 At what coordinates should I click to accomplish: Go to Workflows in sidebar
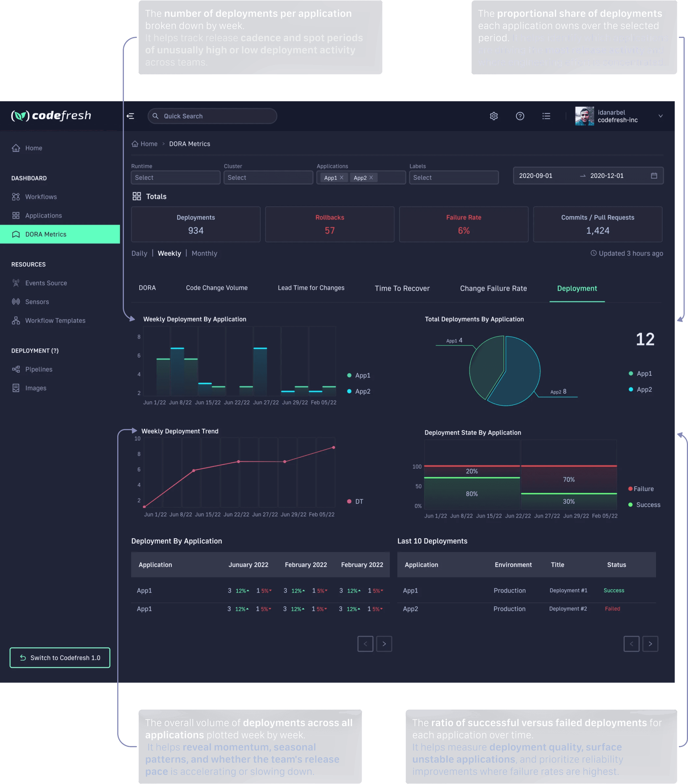click(x=41, y=197)
